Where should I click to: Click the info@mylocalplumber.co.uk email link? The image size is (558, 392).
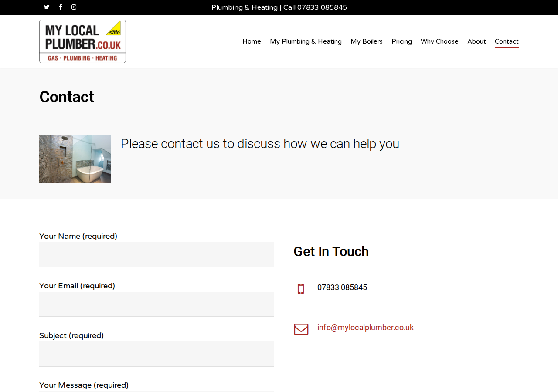(365, 328)
